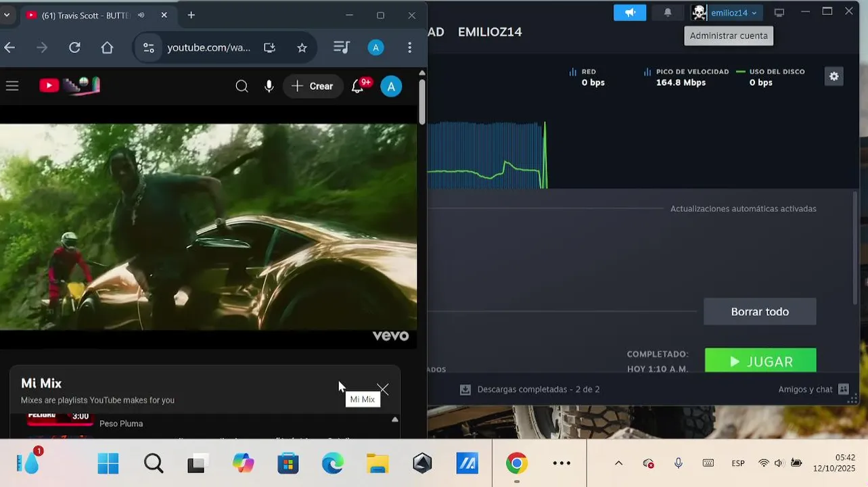
Task: Bookmark this page with the star icon
Action: (302, 47)
